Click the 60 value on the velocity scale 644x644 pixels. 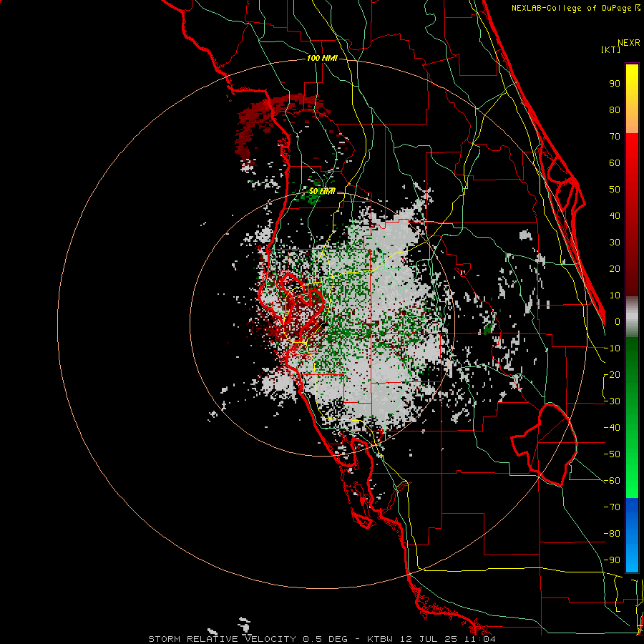pyautogui.click(x=615, y=162)
